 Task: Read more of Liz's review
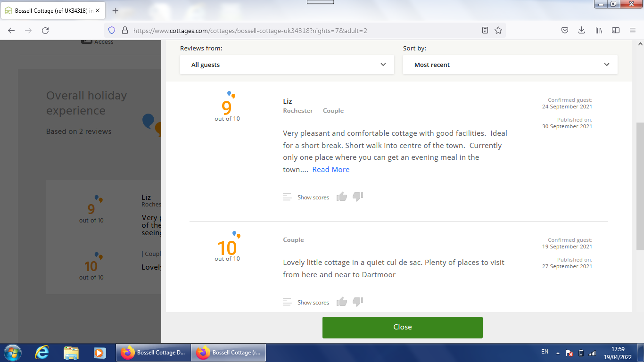point(331,170)
